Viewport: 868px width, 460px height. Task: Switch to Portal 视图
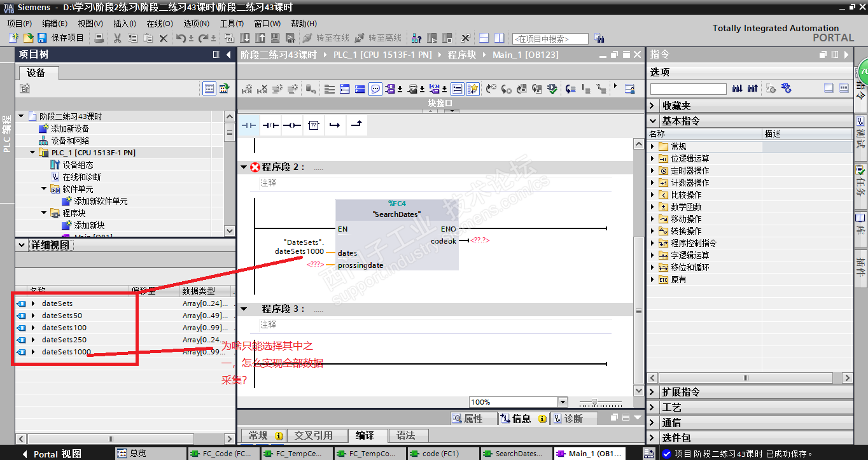(53, 454)
